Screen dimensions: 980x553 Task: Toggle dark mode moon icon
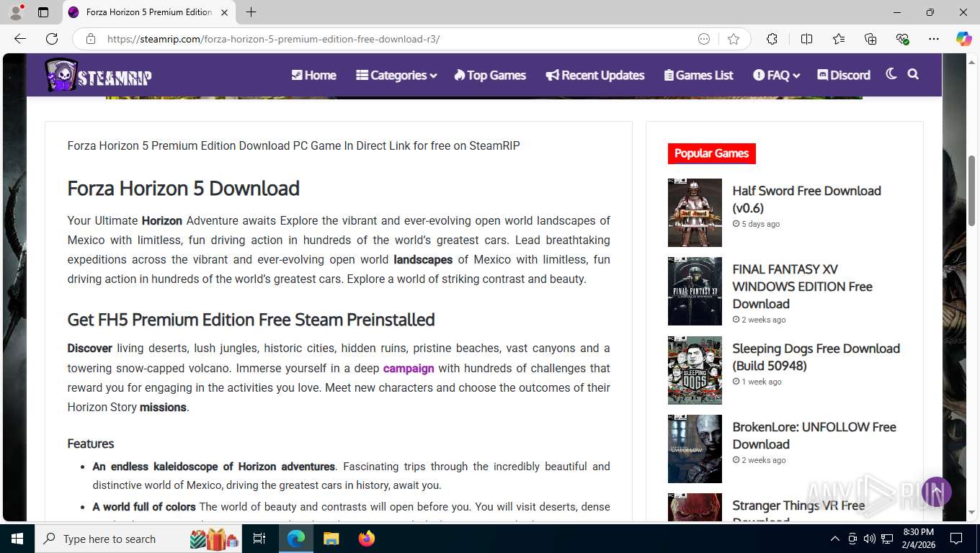(x=891, y=74)
